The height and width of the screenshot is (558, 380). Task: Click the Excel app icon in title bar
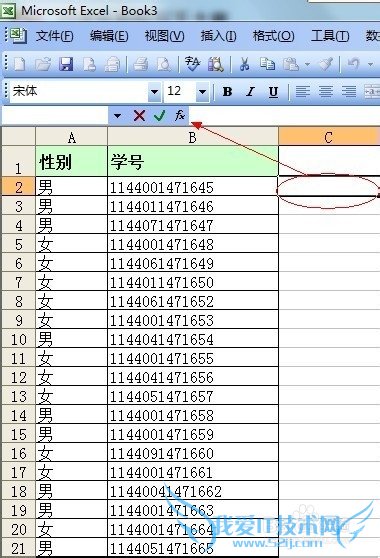[x=8, y=11]
